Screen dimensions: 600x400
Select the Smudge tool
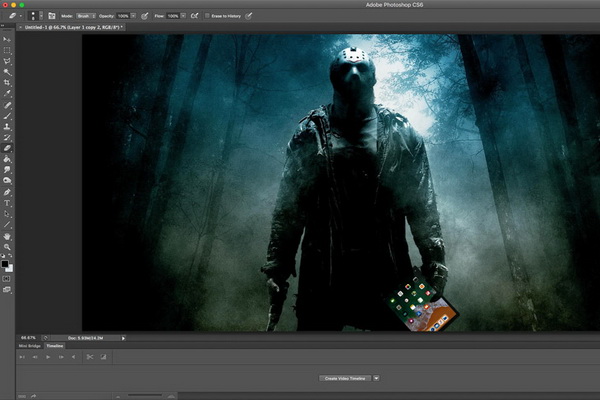pyautogui.click(x=7, y=170)
